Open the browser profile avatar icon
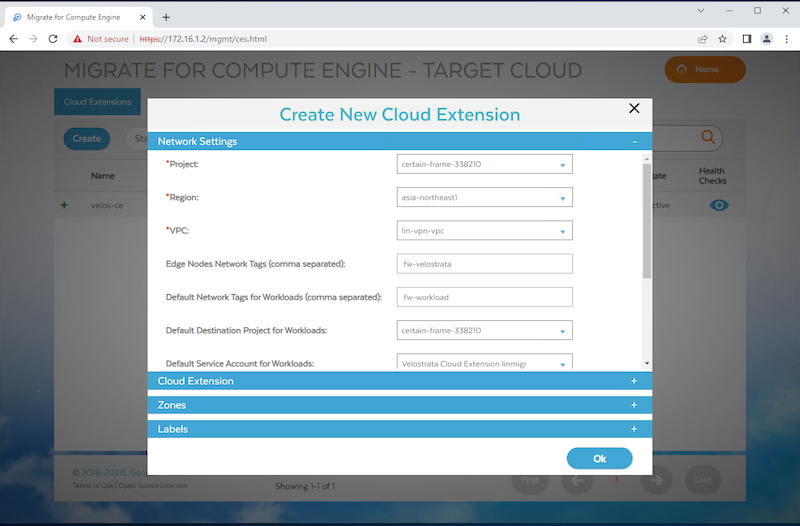The width and height of the screenshot is (800, 526). click(x=767, y=39)
